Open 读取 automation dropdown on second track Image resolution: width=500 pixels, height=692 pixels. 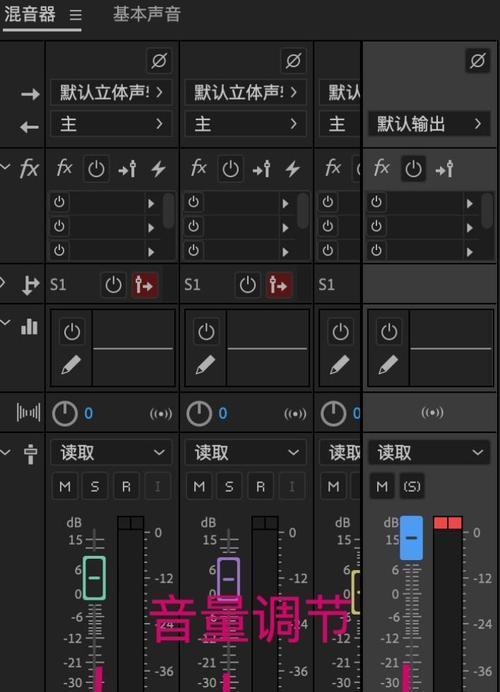tap(245, 452)
